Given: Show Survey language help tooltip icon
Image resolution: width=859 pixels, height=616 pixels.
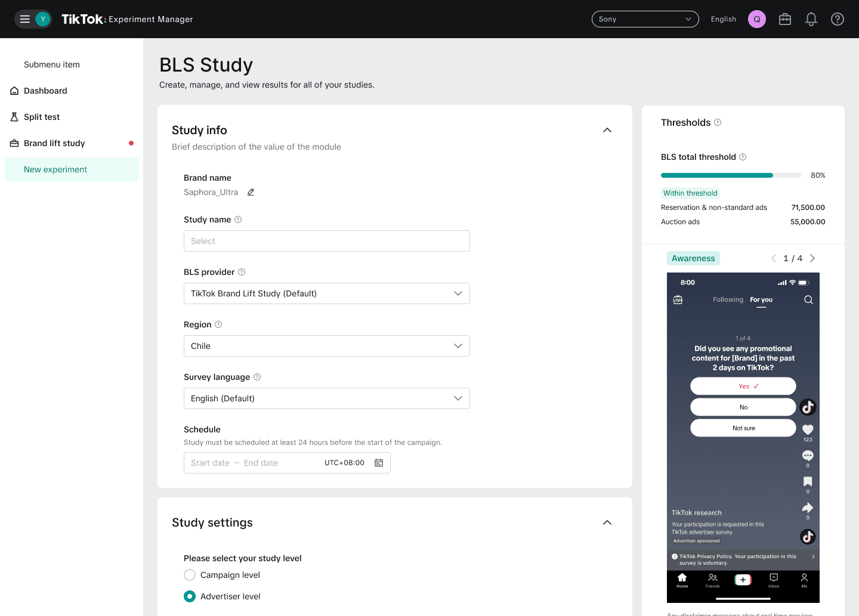Looking at the screenshot, I should coord(257,377).
